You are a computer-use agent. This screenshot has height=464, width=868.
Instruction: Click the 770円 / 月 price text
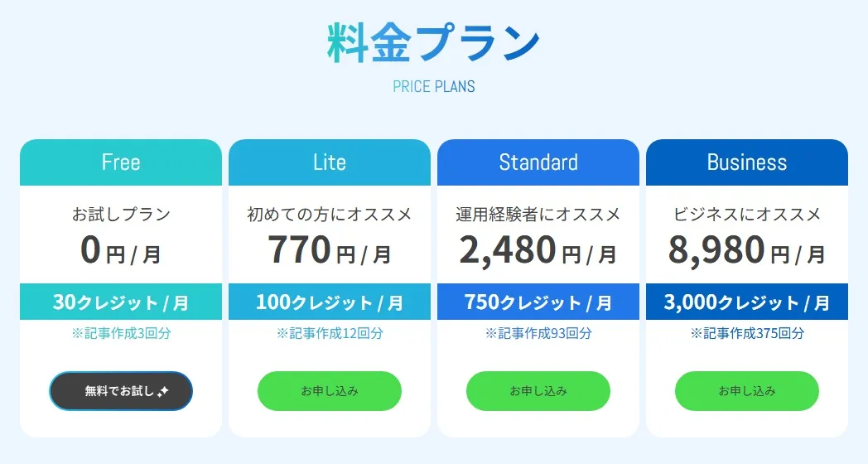point(330,250)
